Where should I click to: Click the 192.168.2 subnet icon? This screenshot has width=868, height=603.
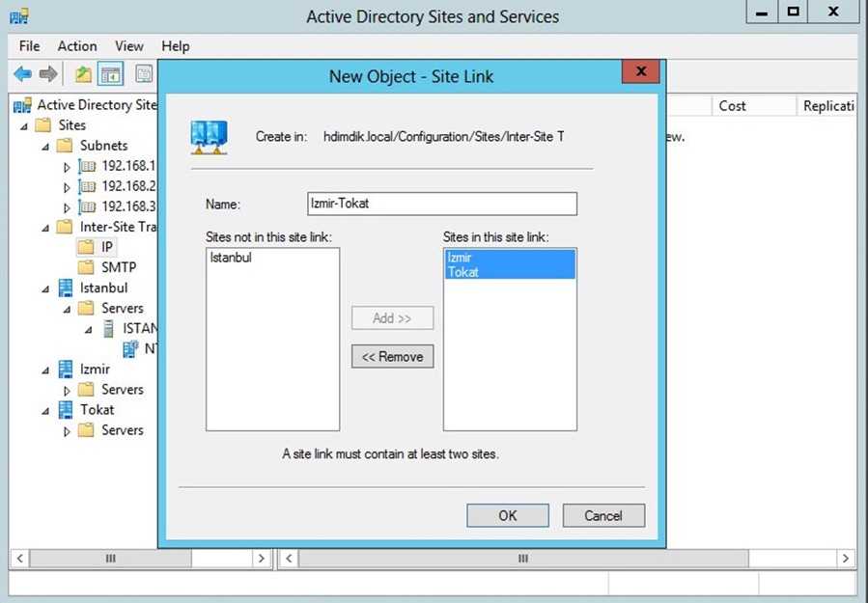click(87, 186)
